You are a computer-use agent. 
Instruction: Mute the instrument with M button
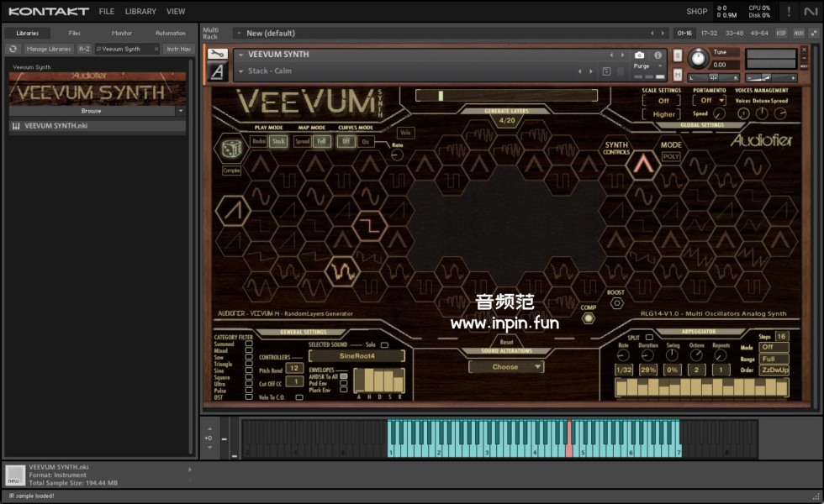[678, 75]
